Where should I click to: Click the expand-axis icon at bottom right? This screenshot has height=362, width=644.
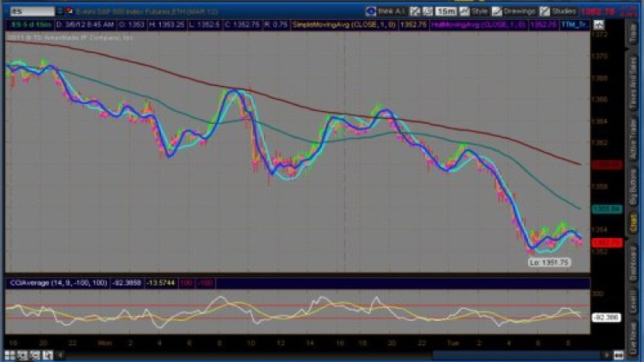coord(618,355)
